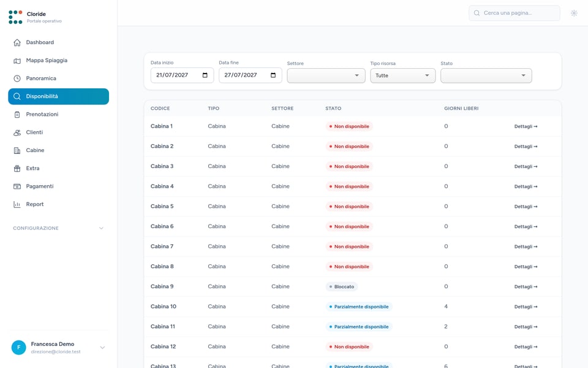Click the direzione@cloride.test email text
The image size is (588, 368).
click(56, 352)
